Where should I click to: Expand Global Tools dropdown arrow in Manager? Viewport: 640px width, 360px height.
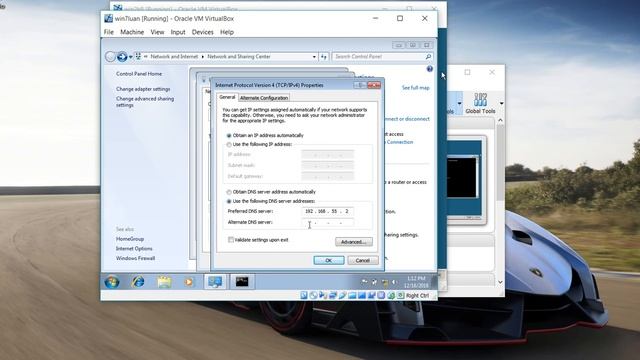[501, 103]
